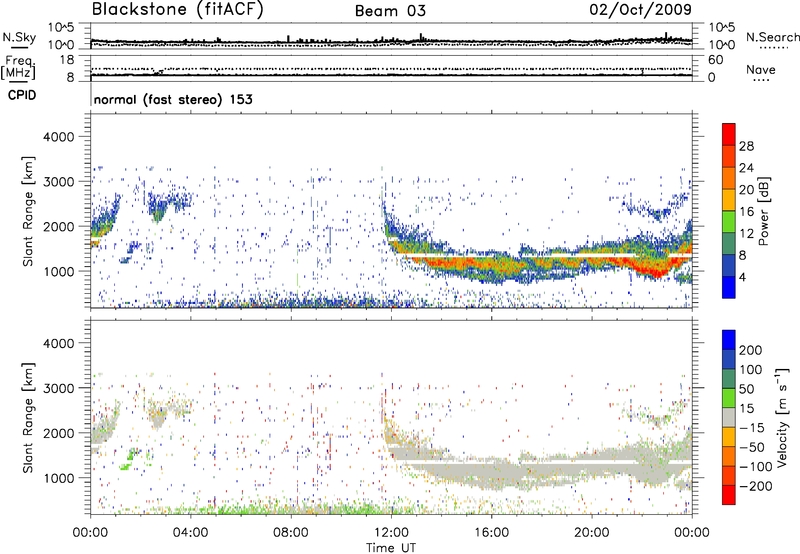Pick the bright blue top velocity colorbar segment
This screenshot has height=554, width=800.
[729, 340]
